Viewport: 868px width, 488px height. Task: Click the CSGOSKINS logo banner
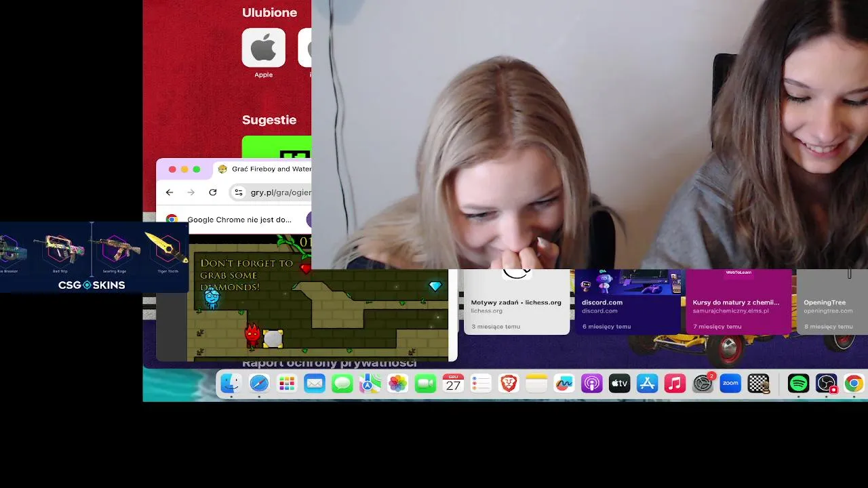coord(92,285)
